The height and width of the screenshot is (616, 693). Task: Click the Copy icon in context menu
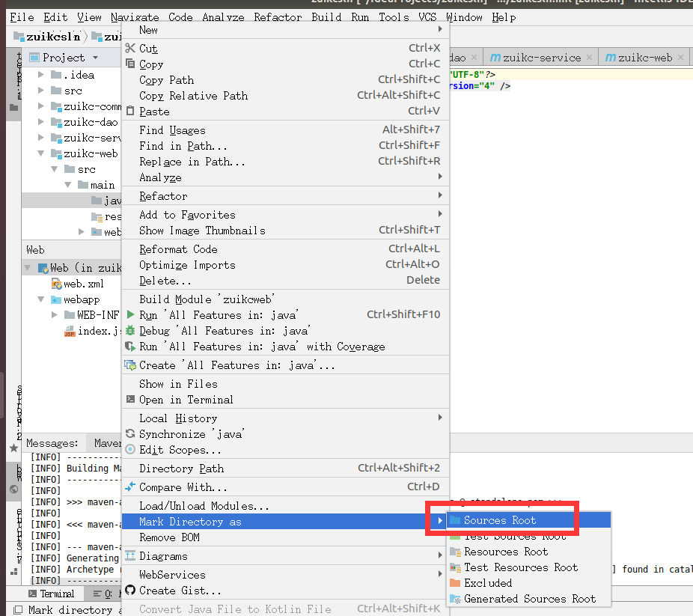click(x=130, y=64)
